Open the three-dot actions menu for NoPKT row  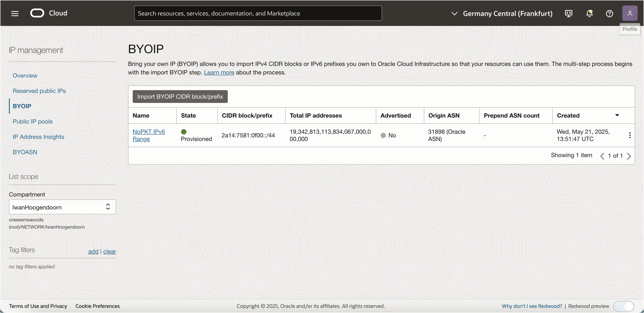(630, 135)
